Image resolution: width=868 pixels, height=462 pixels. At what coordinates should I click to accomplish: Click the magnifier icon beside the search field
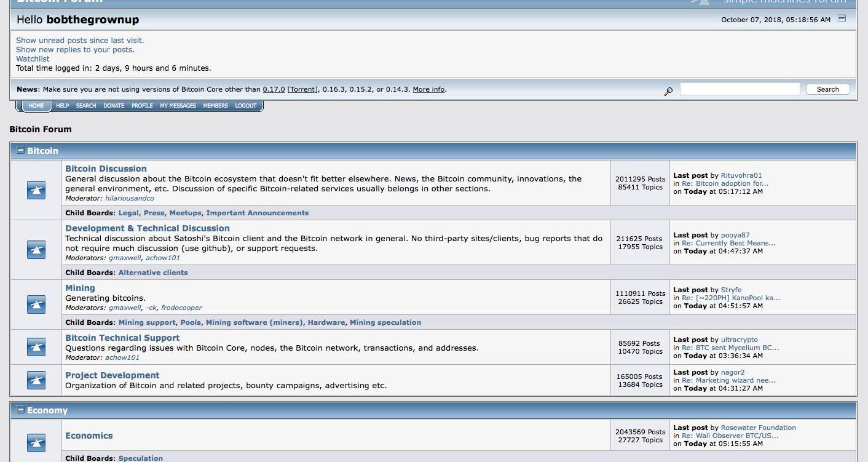tap(668, 91)
